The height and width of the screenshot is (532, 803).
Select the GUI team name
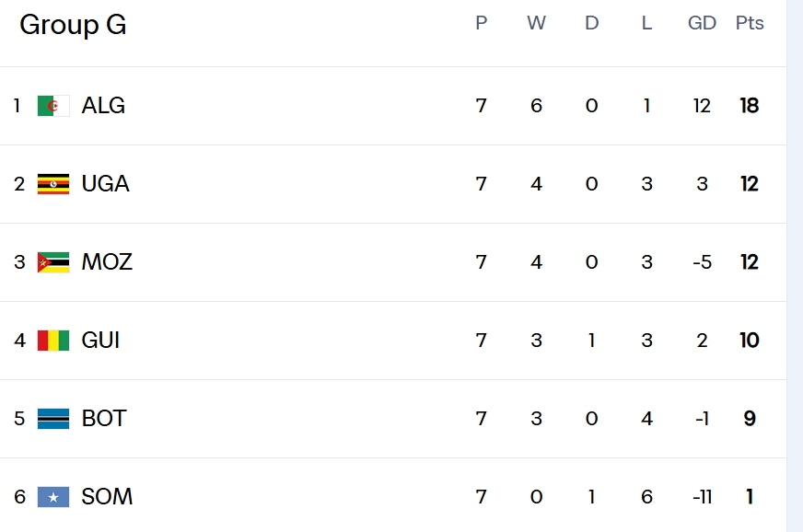point(100,341)
